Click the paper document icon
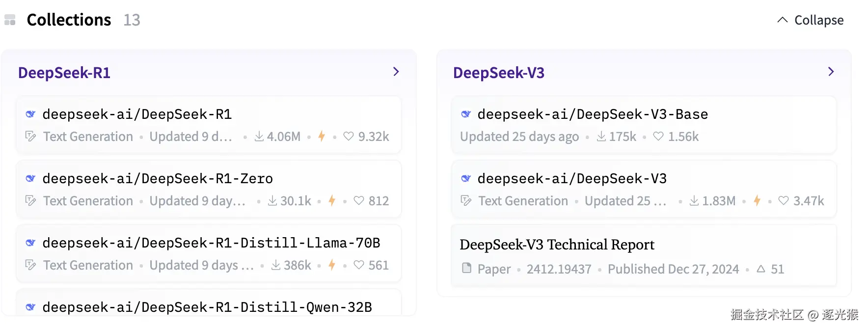The width and height of the screenshot is (868, 331). click(467, 268)
